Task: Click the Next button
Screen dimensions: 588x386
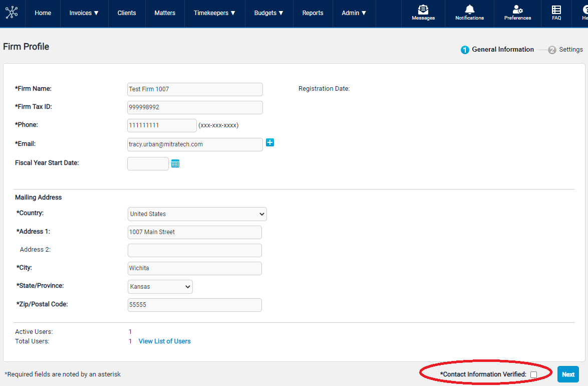Action: pyautogui.click(x=568, y=374)
